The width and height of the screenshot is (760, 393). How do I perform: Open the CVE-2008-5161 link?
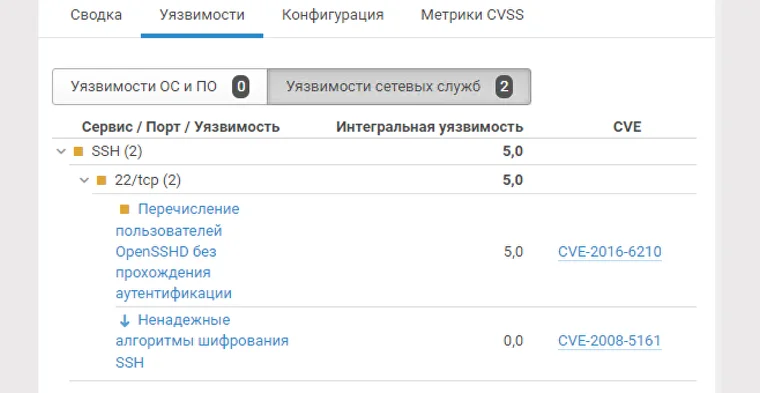[610, 341]
